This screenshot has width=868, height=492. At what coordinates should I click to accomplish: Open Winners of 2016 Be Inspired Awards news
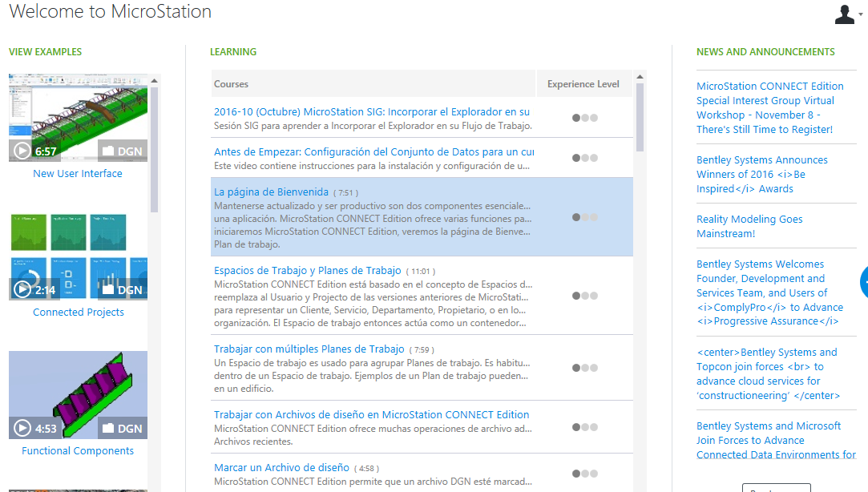[761, 175]
